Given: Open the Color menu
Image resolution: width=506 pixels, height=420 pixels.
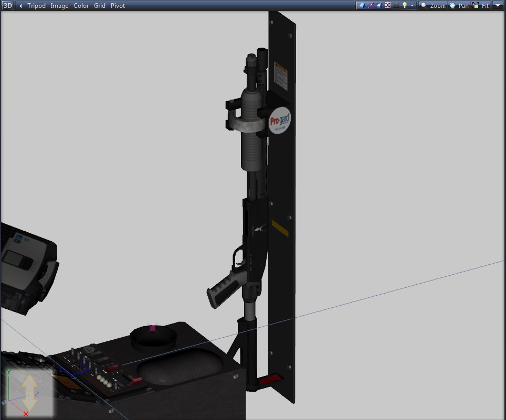Looking at the screenshot, I should [x=81, y=6].
